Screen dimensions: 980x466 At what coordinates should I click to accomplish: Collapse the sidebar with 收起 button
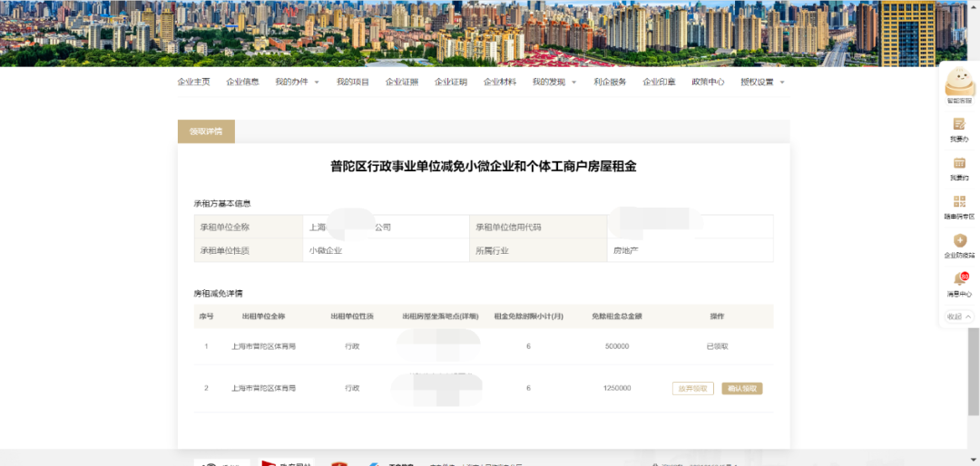[x=959, y=316]
